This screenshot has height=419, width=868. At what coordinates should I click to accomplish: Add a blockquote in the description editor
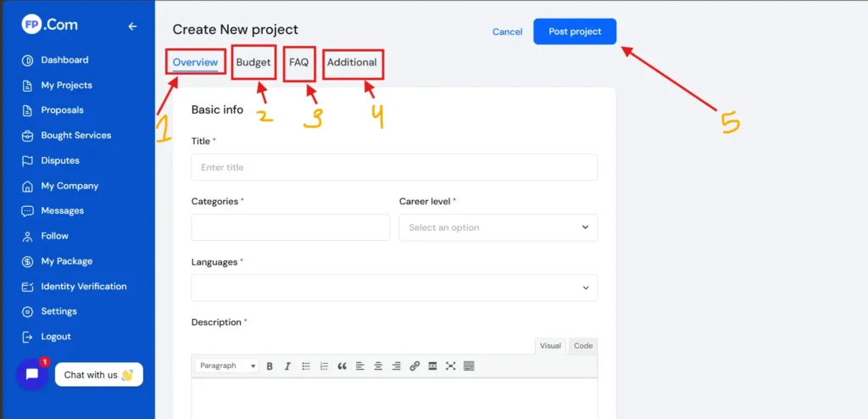tap(342, 366)
